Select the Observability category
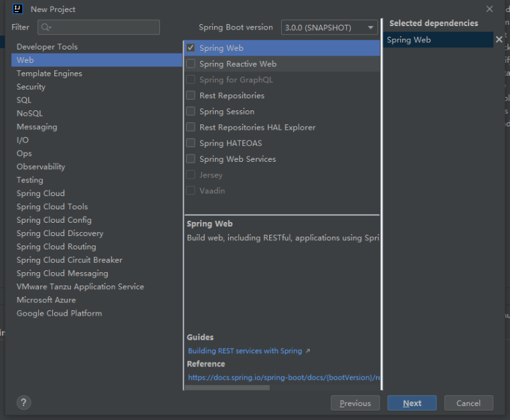 [96, 167]
